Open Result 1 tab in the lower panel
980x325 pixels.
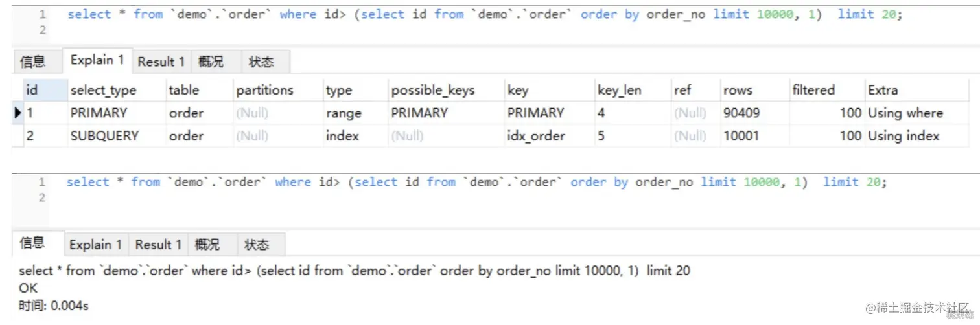coord(158,245)
